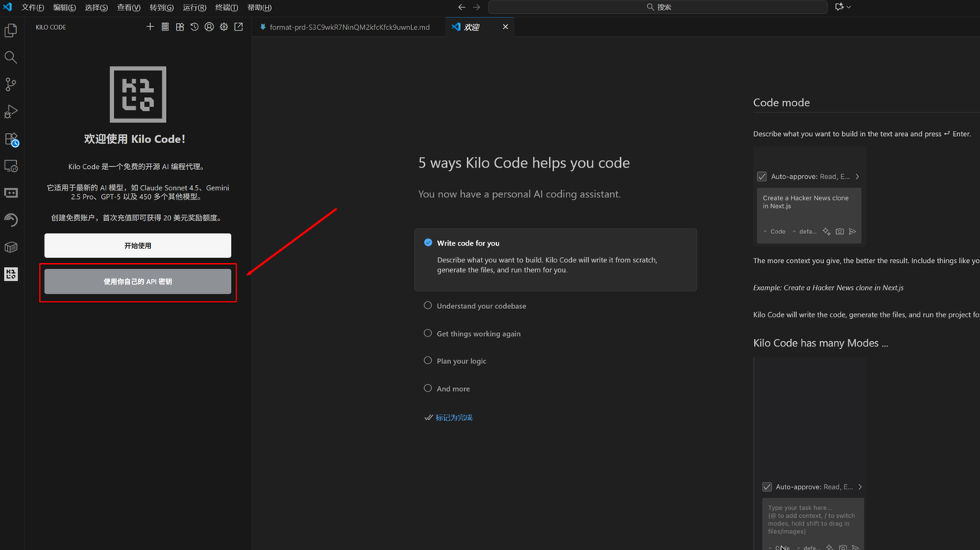Open the Run and Debug view
Image resolution: width=980 pixels, height=550 pixels.
(11, 112)
